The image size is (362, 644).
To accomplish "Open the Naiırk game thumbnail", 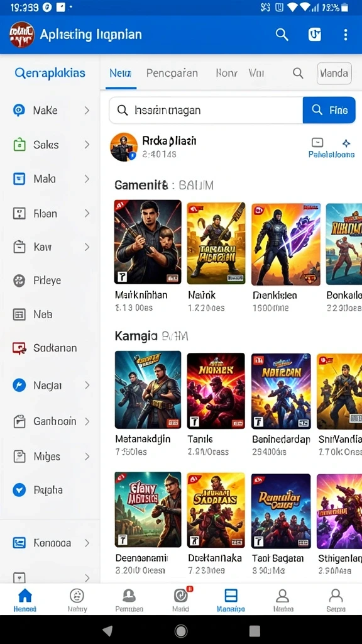I will pyautogui.click(x=216, y=243).
